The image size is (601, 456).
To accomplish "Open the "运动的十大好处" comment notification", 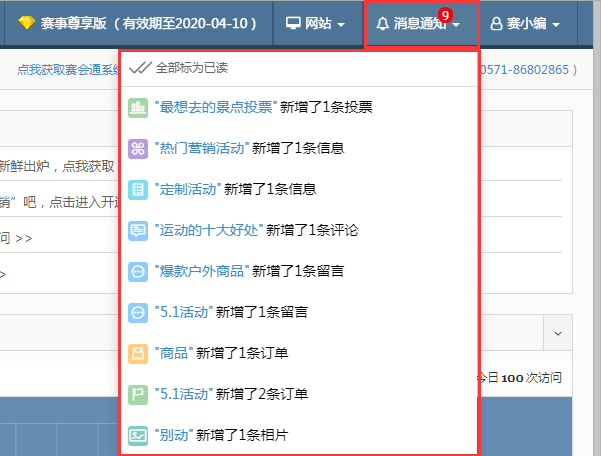I will point(208,230).
